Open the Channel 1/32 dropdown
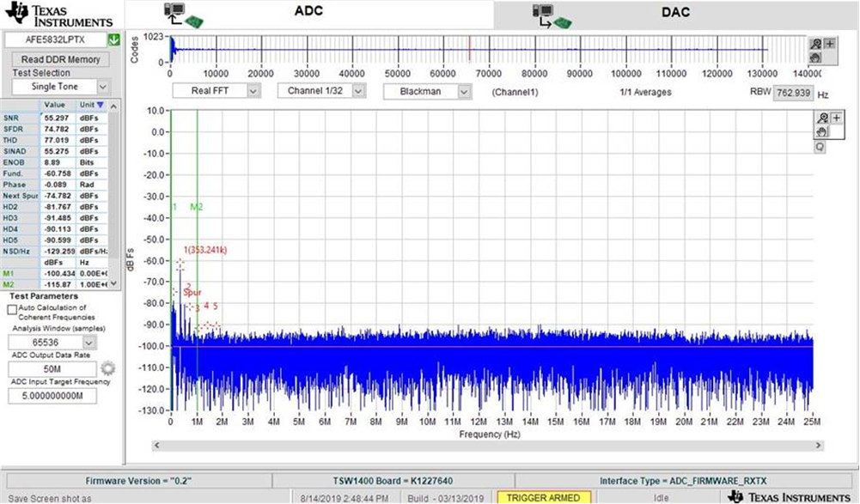Screen dimensions: 860x504 [358, 90]
